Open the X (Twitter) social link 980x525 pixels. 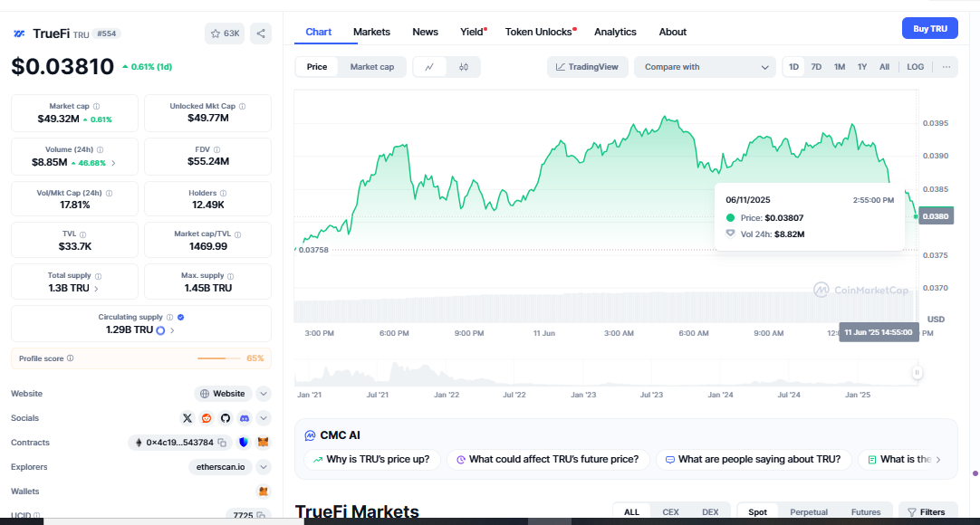187,418
